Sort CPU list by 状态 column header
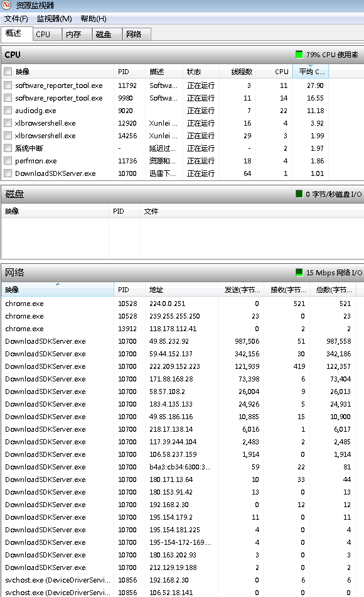This screenshot has width=364, height=597. [x=201, y=72]
